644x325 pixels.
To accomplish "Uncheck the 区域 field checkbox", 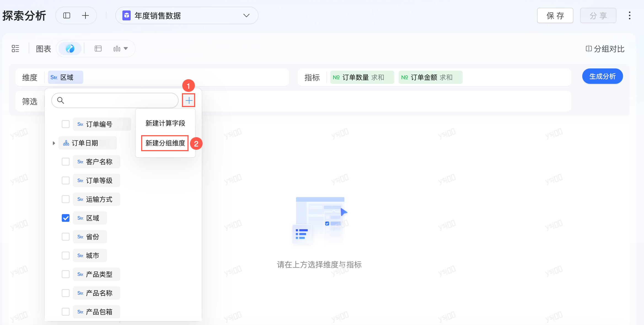I will (x=66, y=218).
